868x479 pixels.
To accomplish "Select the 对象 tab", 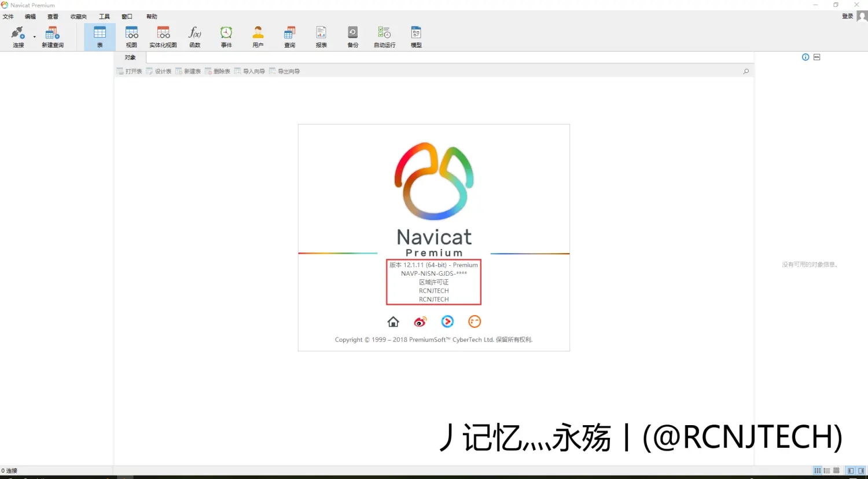I will pyautogui.click(x=130, y=57).
